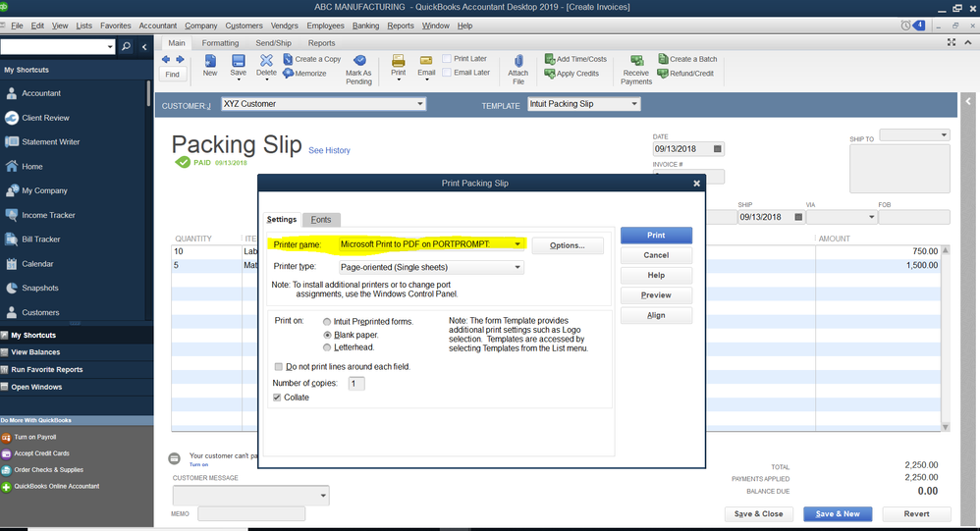Click the Cancel button in the dialog
Screen dimensions: 980x531
pyautogui.click(x=656, y=255)
